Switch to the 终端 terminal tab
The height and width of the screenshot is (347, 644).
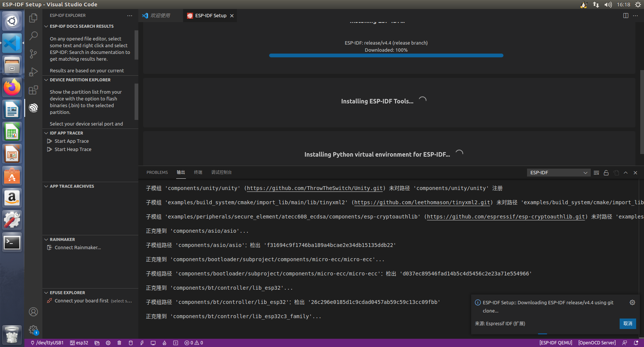198,172
